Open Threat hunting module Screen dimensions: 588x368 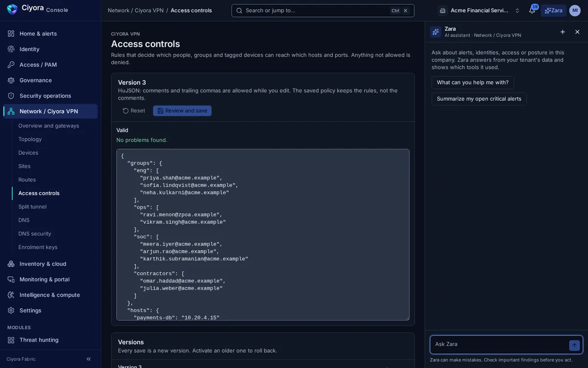(50, 340)
